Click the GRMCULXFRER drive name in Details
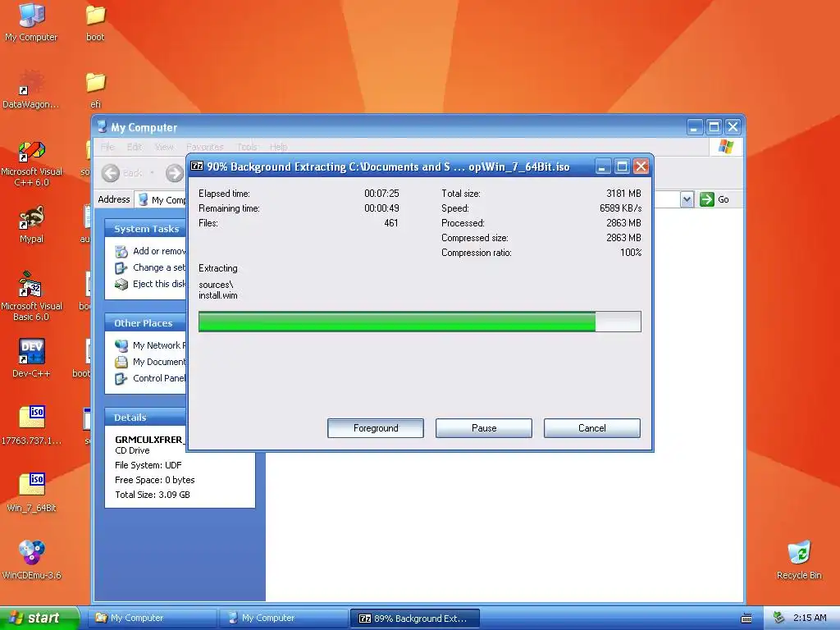The width and height of the screenshot is (840, 630). click(x=149, y=440)
